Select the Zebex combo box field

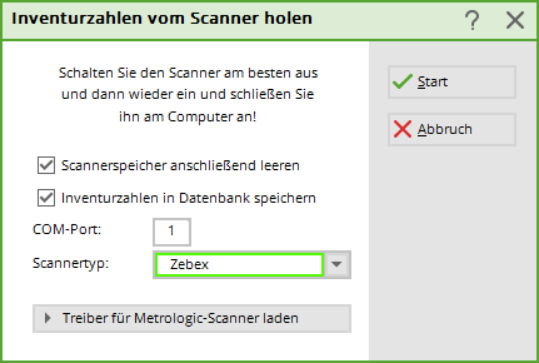click(239, 264)
